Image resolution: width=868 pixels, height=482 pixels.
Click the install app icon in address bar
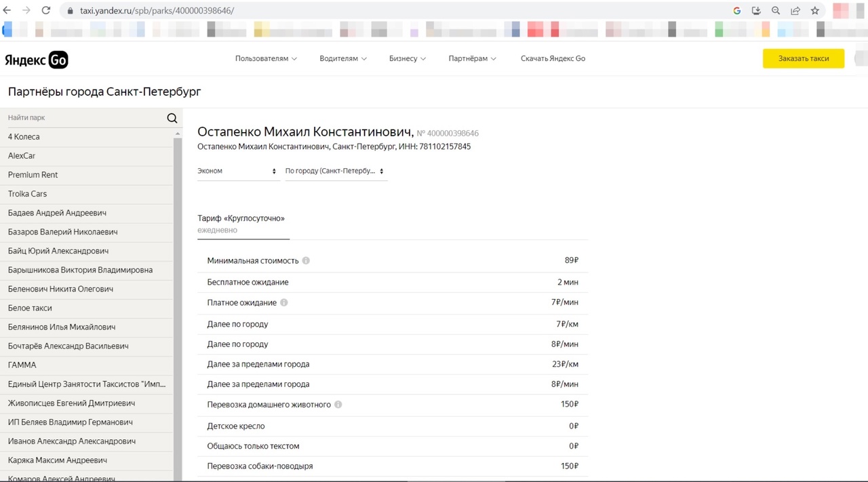(756, 11)
